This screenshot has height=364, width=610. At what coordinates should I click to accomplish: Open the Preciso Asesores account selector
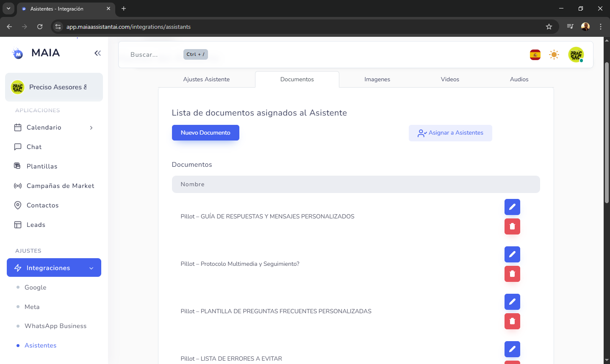54,87
